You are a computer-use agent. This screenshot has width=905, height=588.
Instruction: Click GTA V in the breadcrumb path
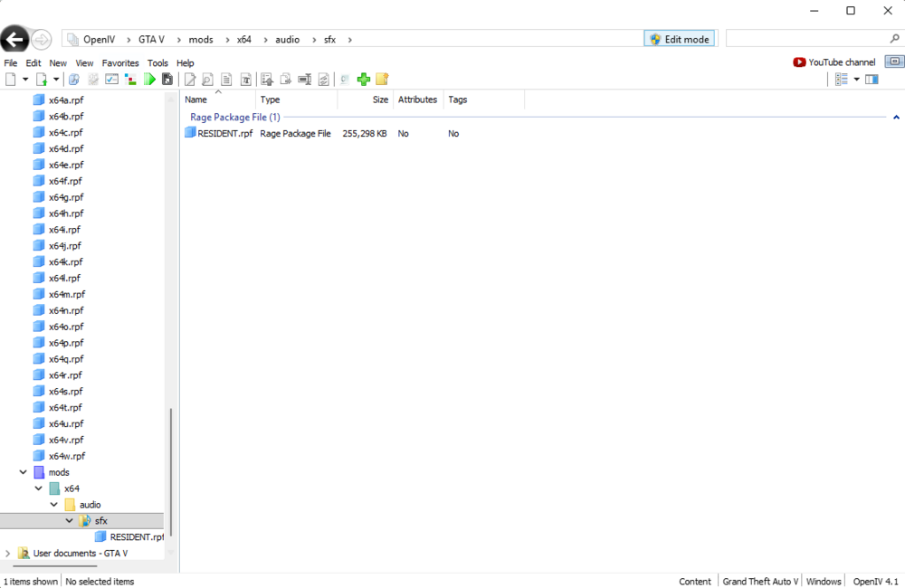[x=151, y=39]
